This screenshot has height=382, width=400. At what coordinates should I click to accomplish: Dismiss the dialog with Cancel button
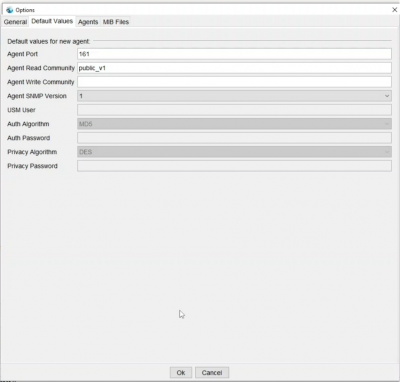click(212, 373)
